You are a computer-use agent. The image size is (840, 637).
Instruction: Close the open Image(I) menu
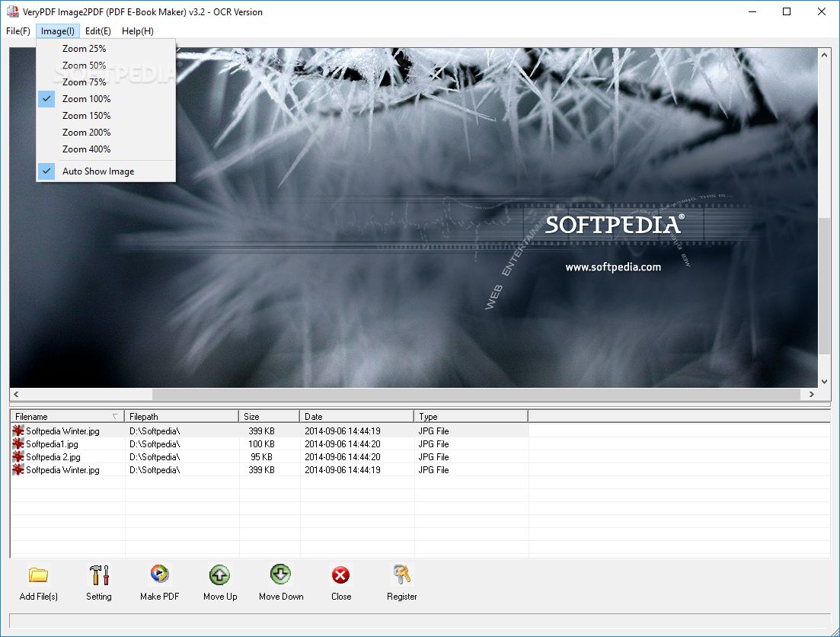tap(58, 31)
